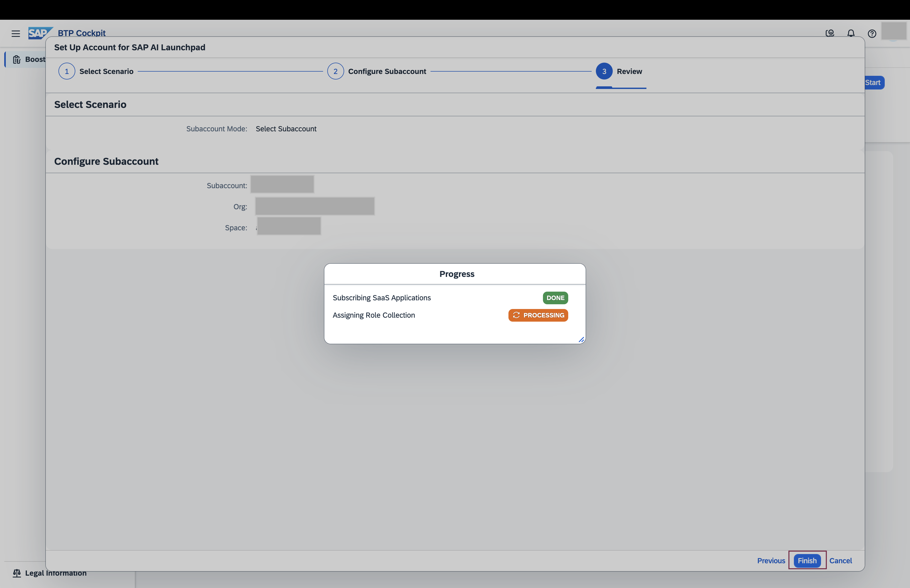Image resolution: width=910 pixels, height=588 pixels.
Task: Click the PROCESSING status badge
Action: pos(538,315)
